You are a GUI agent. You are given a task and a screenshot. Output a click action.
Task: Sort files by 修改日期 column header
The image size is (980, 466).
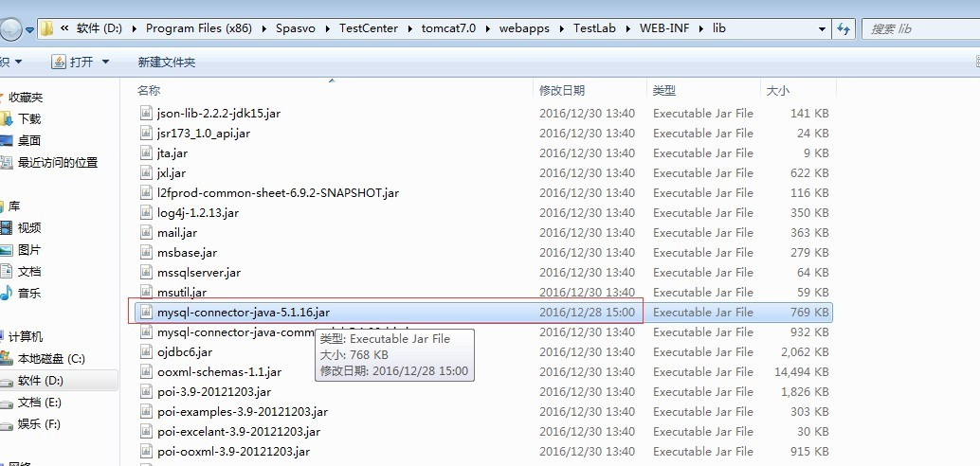(562, 91)
